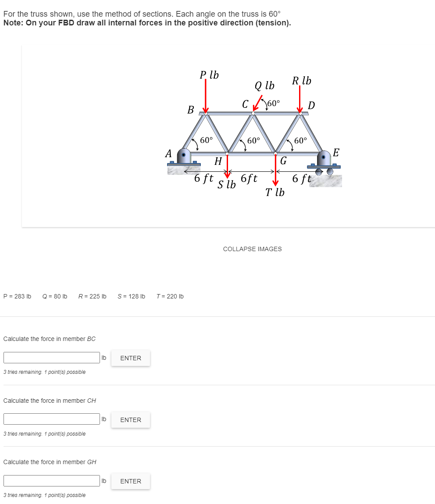The height and width of the screenshot is (504, 435).
Task: Click the COLLAPSE IMAGES link
Action: pyautogui.click(x=252, y=248)
